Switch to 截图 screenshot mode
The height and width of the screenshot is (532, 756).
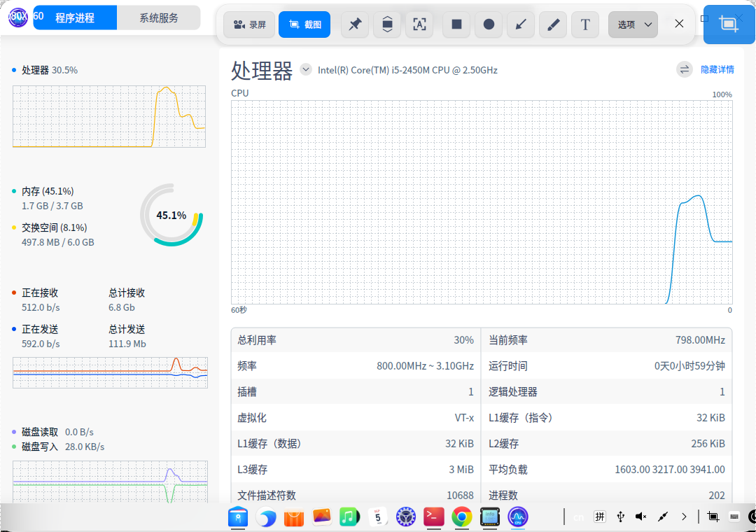coord(304,24)
